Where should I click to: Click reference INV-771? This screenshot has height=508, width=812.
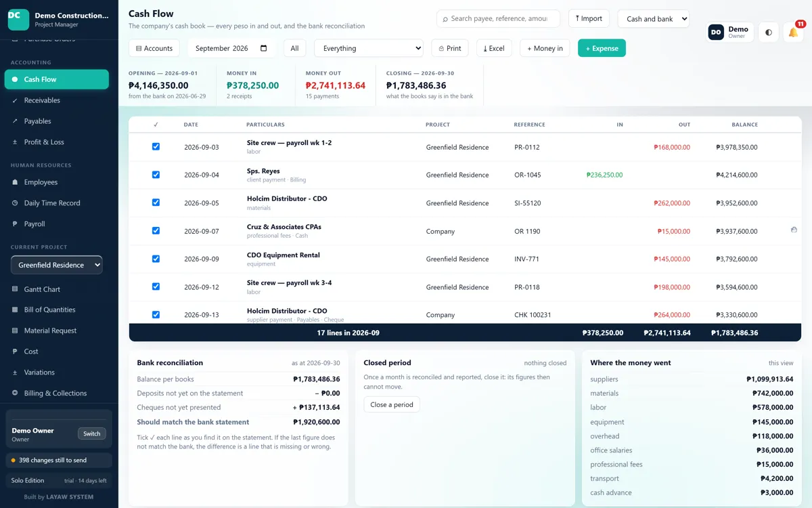(x=526, y=259)
